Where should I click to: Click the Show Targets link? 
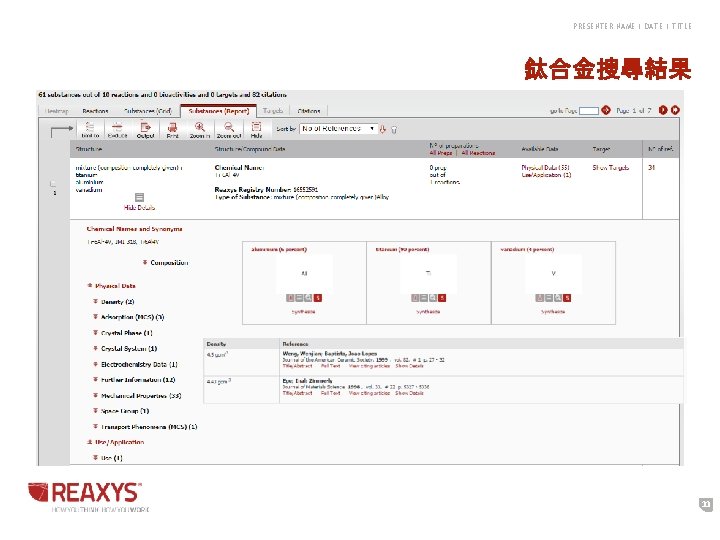click(611, 168)
